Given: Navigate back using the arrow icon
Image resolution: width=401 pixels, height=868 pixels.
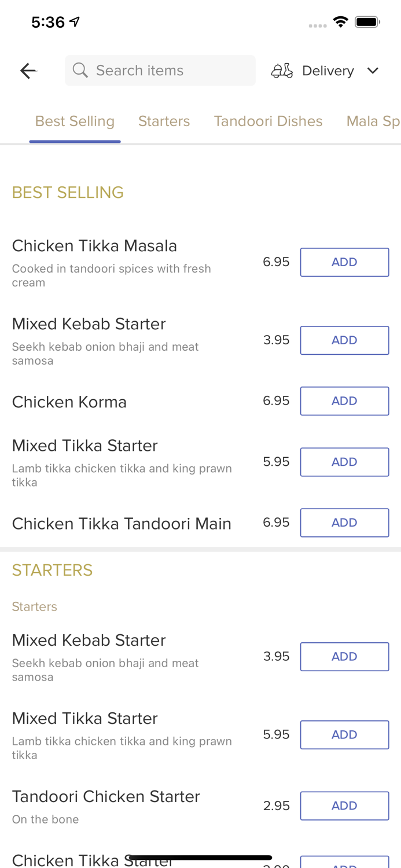Looking at the screenshot, I should coord(27,70).
